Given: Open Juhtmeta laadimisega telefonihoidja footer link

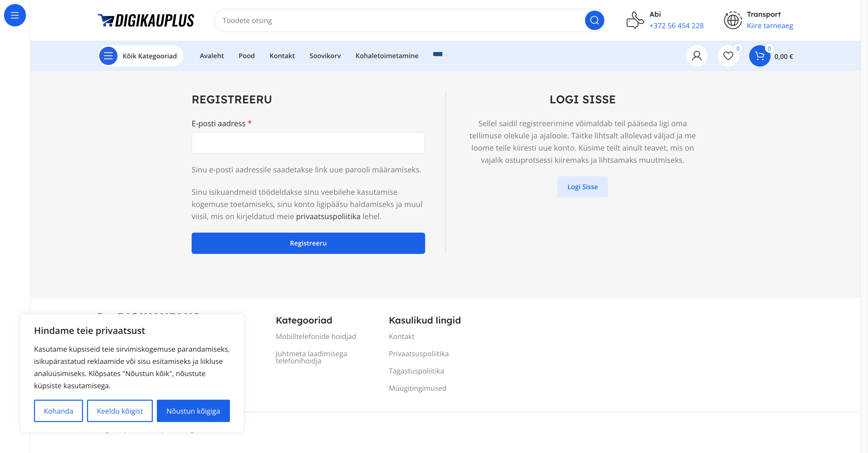Looking at the screenshot, I should [311, 357].
